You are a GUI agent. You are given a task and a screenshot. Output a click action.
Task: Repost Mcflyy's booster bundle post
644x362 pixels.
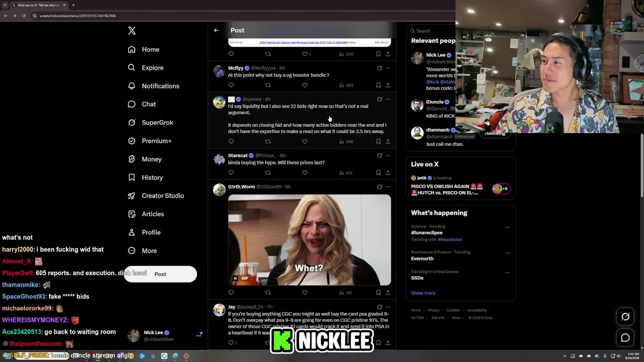pos(268,85)
